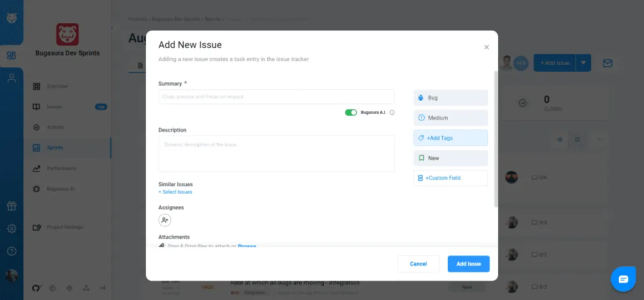Viewport: 644px width, 300px height.
Task: Click the Bugasura Dev Sprints breadcrumb
Action: pos(176,19)
